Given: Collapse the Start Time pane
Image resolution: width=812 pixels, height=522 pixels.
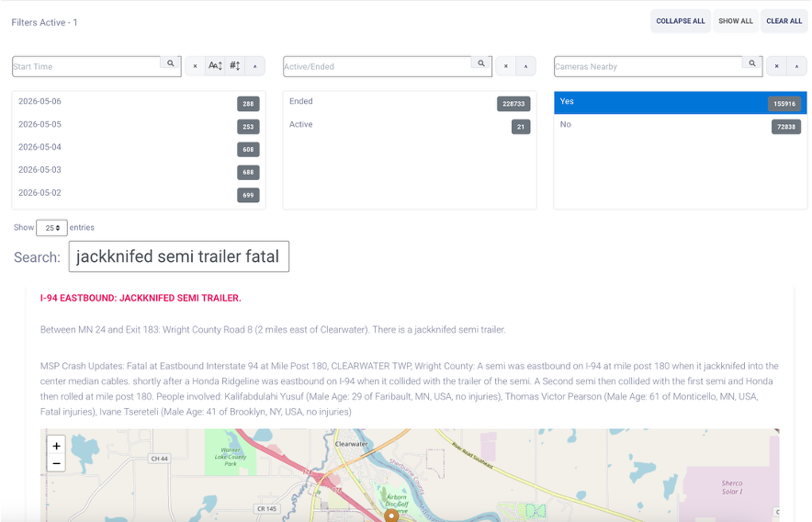Looking at the screenshot, I should pos(254,66).
